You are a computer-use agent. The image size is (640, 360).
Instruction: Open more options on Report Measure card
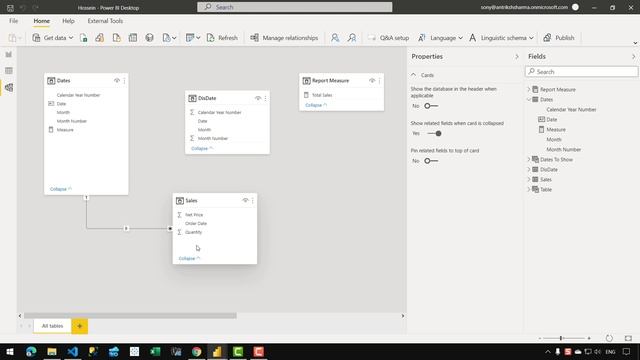pos(380,81)
